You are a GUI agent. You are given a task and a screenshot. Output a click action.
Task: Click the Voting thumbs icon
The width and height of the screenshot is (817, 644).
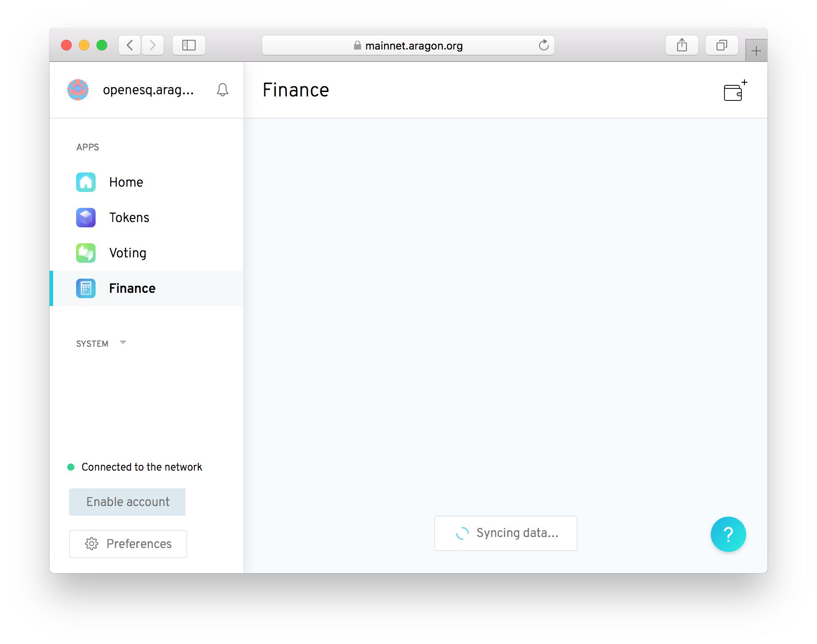click(x=86, y=253)
